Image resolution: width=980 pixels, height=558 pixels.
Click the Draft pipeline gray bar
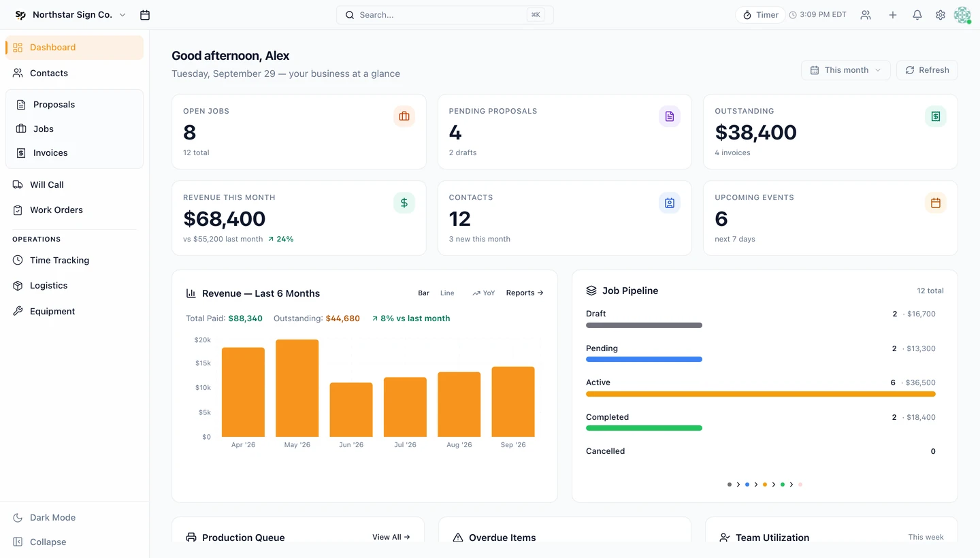(x=644, y=325)
